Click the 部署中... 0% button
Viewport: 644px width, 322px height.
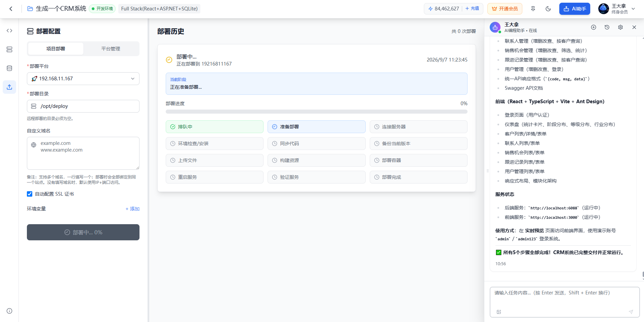83,232
